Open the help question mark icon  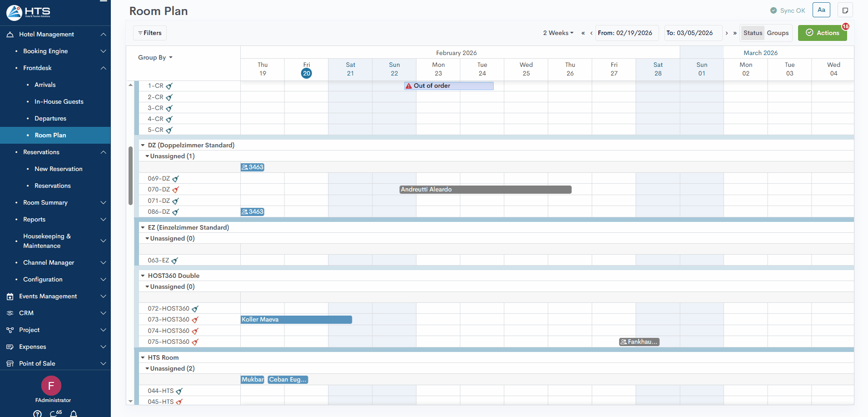[x=37, y=413]
